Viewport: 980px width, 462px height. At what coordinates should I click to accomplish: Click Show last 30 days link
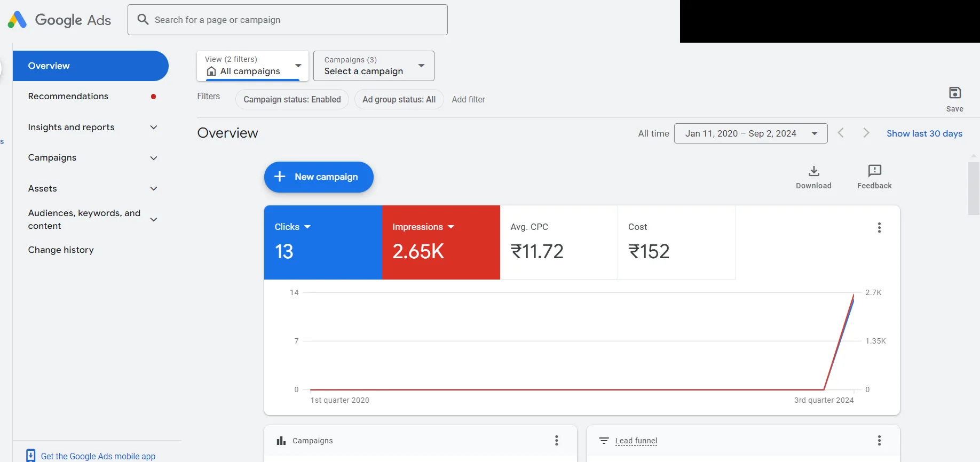(x=924, y=133)
